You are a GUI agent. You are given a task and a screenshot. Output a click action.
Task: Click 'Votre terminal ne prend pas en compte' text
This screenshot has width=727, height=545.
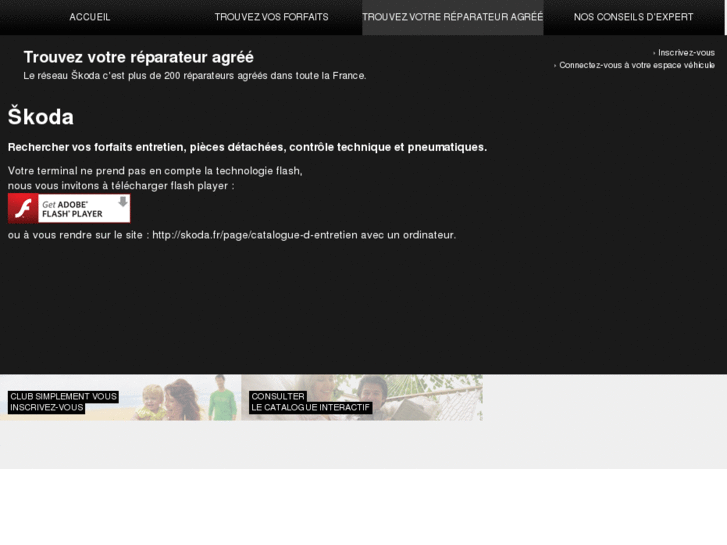155,171
